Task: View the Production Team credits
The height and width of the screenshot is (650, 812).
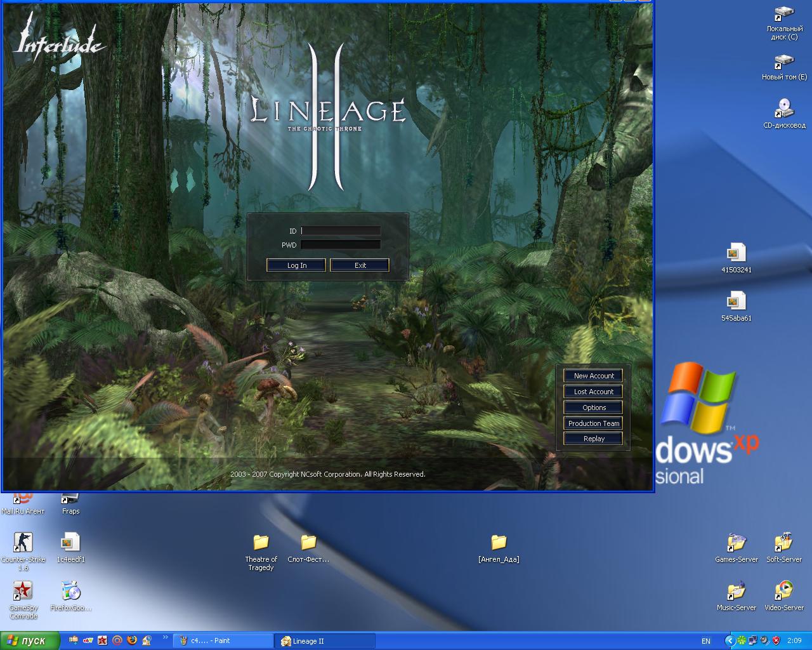Action: (x=593, y=423)
